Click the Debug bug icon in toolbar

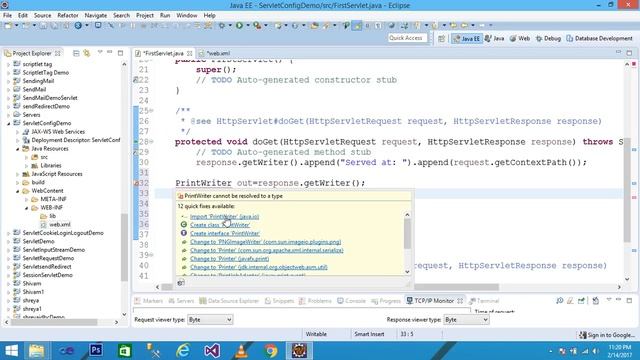pyautogui.click(x=222, y=25)
